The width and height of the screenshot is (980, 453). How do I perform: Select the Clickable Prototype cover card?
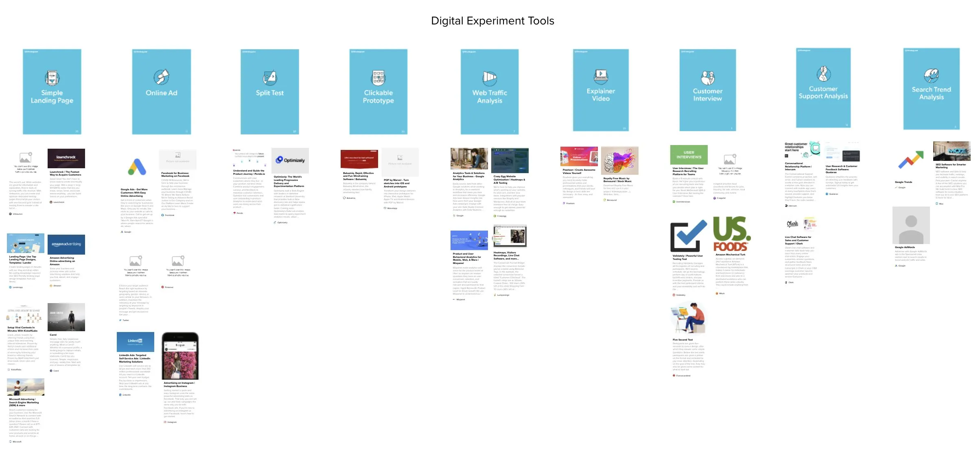click(x=378, y=92)
